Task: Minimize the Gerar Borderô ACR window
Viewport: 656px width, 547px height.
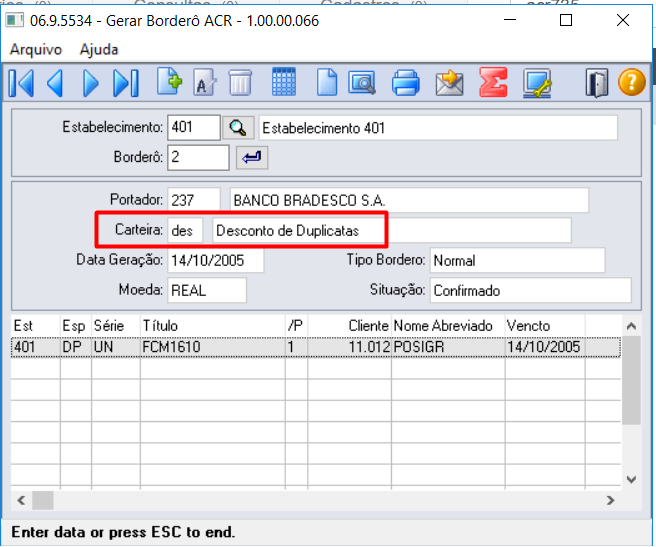Action: (x=510, y=20)
